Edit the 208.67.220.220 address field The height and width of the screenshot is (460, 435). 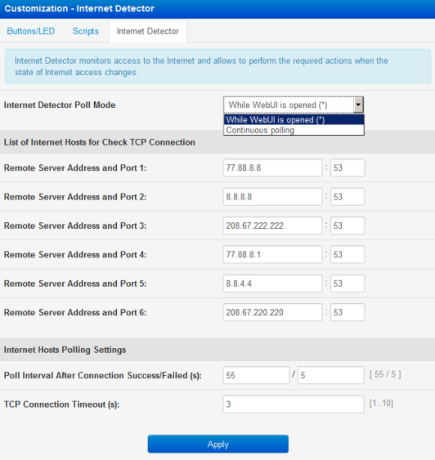pyautogui.click(x=273, y=312)
